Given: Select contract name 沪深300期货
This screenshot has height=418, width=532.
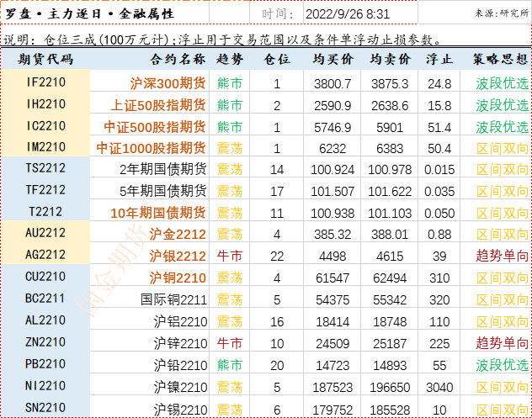Looking at the screenshot, I should point(168,83).
